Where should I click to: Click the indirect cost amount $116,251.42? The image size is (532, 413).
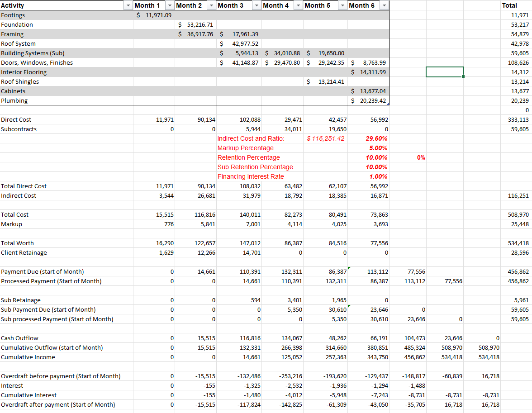[325, 138]
